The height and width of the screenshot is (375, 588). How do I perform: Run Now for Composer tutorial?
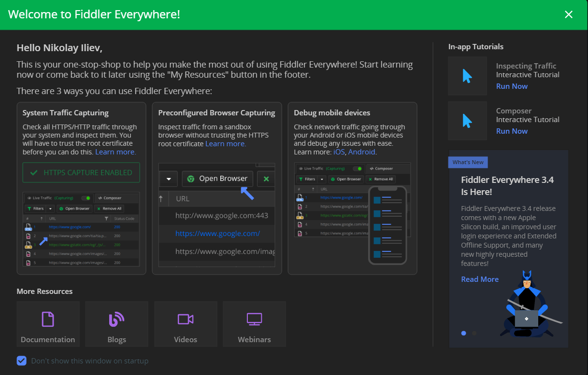tap(512, 131)
